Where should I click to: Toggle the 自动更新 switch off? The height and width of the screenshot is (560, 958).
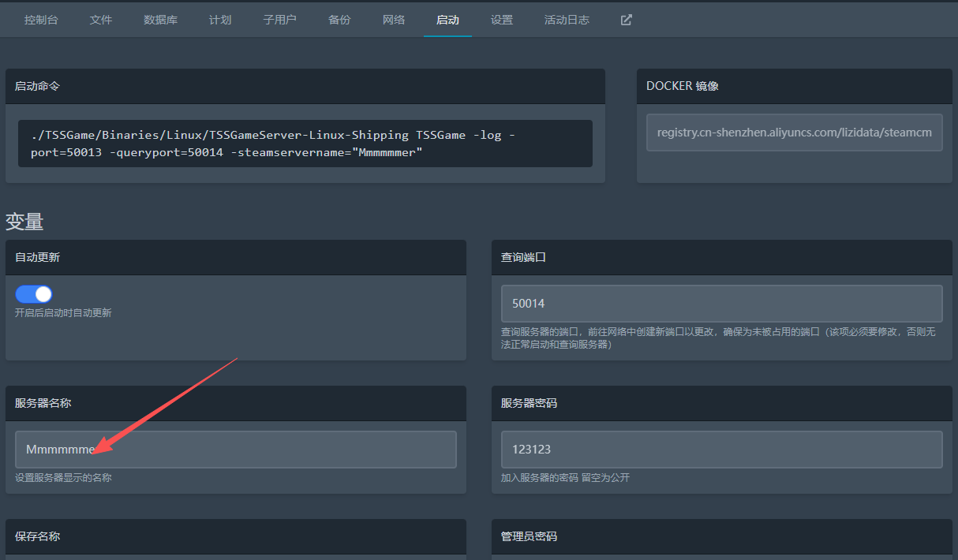click(x=33, y=294)
